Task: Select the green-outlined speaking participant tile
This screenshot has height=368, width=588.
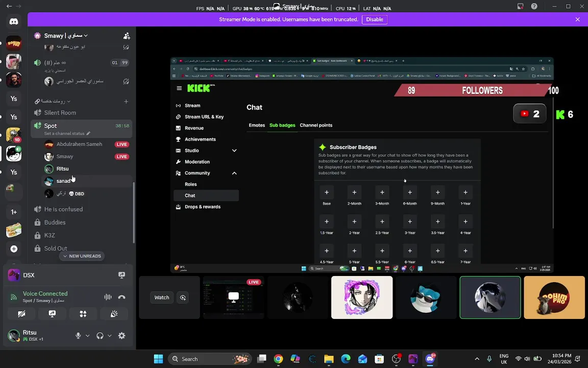Action: coord(490,297)
